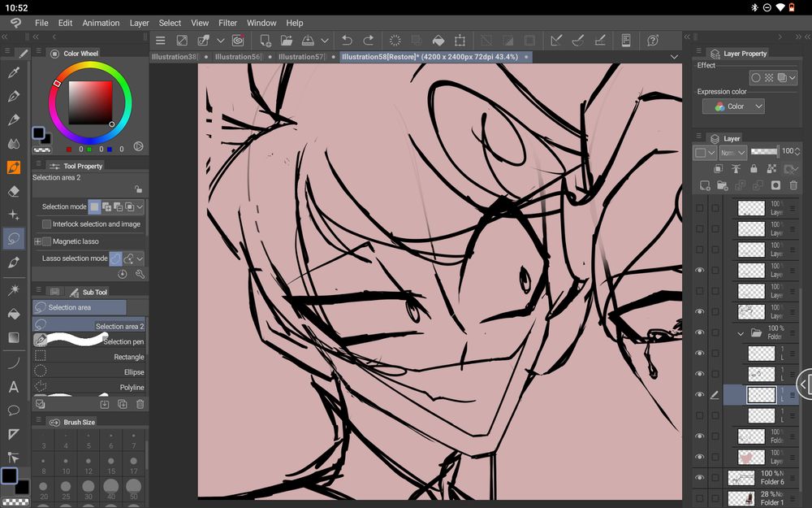The height and width of the screenshot is (508, 812).
Task: Click the Create layer mask icon
Action: tap(775, 185)
